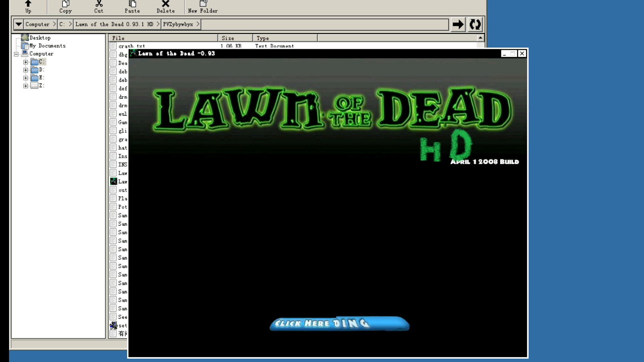Click the CLICK HERE DING button
644x362 pixels.
coord(338,323)
